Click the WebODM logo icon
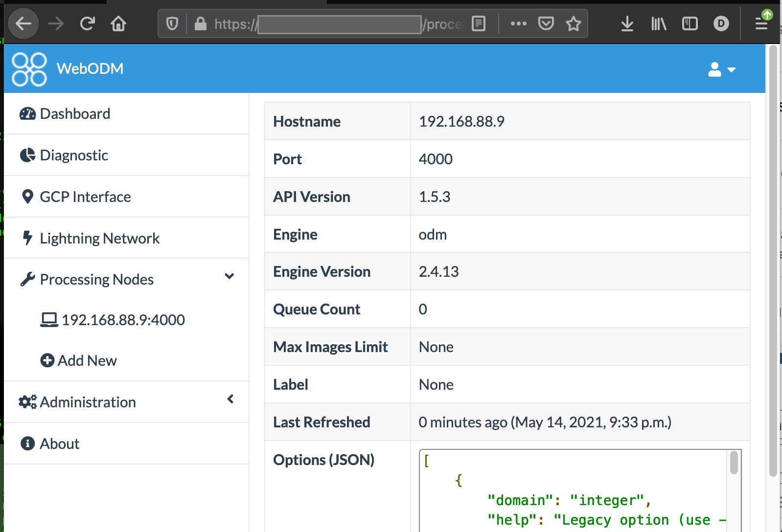 (x=29, y=69)
